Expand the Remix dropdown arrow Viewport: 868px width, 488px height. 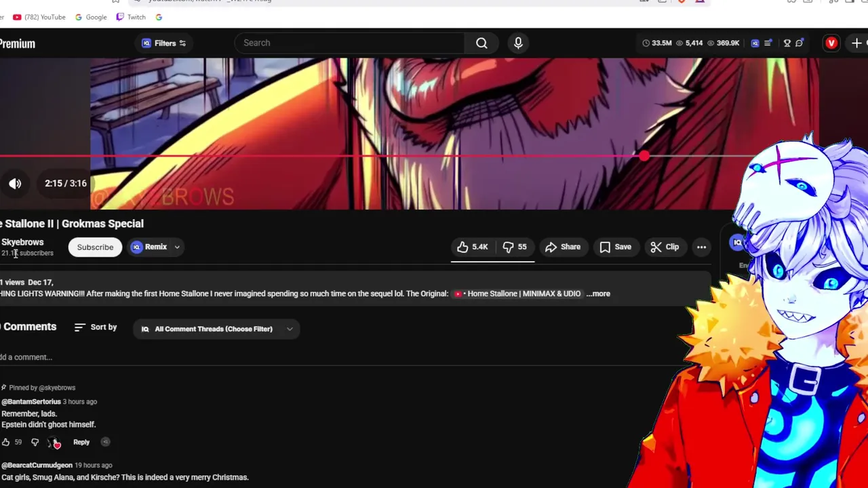[177, 247]
